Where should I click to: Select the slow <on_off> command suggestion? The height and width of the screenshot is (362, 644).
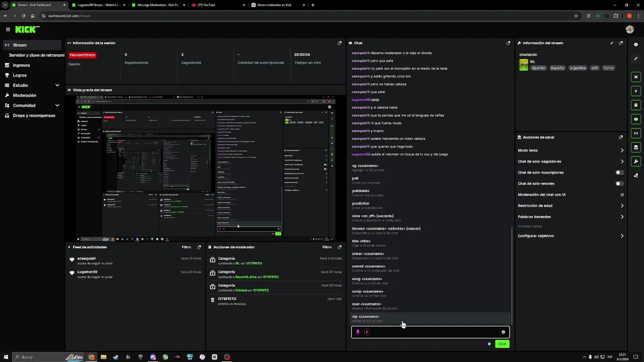click(430, 218)
